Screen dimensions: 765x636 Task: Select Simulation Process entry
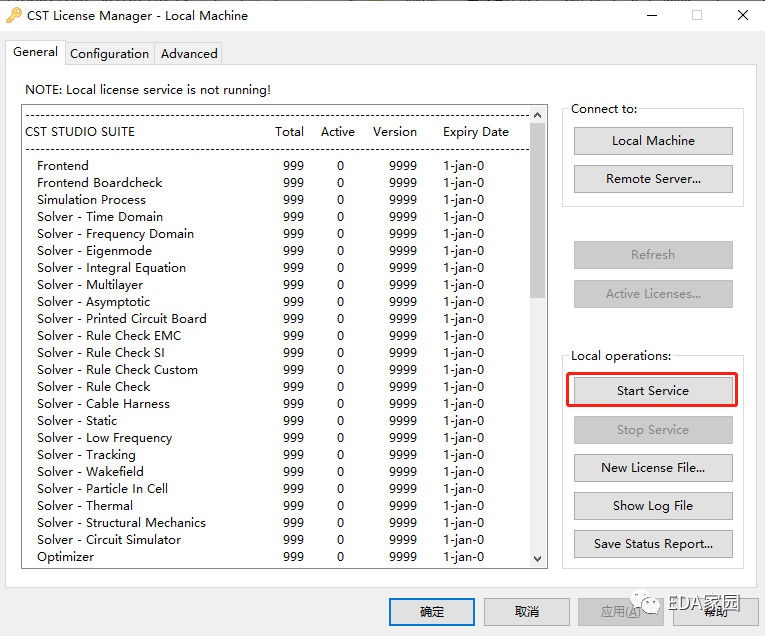260,200
